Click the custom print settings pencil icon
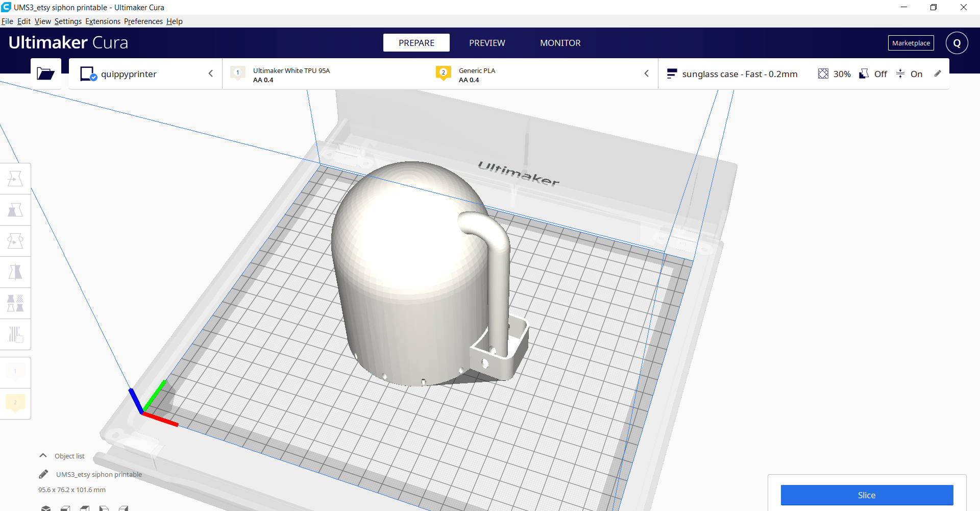The image size is (980, 511). pyautogui.click(x=938, y=74)
